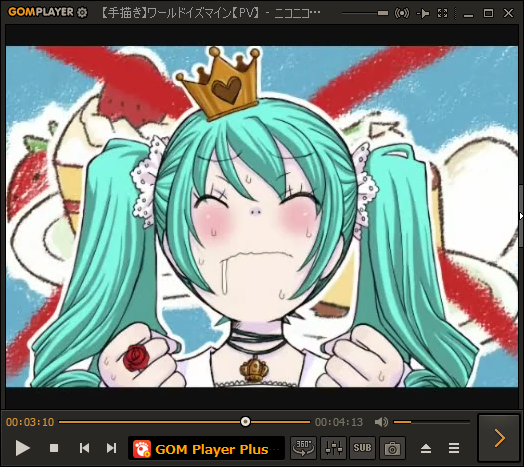524x467 pixels.
Task: Go to previous track
Action: coord(84,448)
